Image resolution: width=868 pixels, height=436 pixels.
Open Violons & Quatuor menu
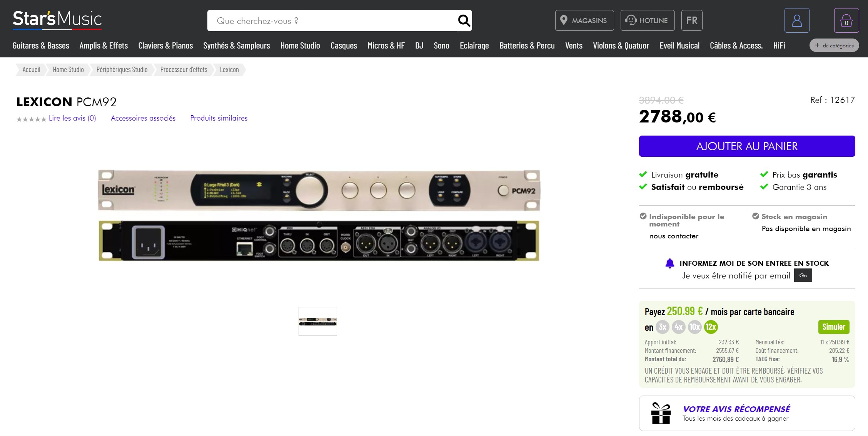[x=621, y=46]
